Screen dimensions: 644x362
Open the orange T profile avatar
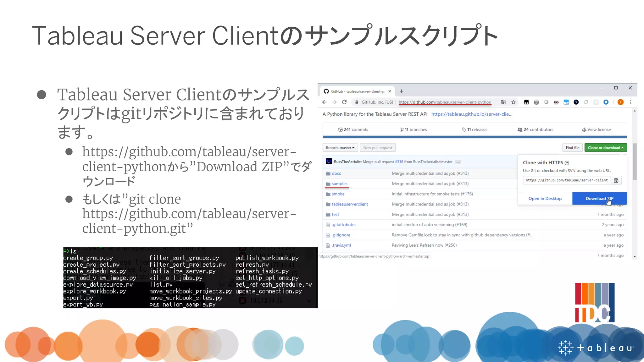click(620, 102)
